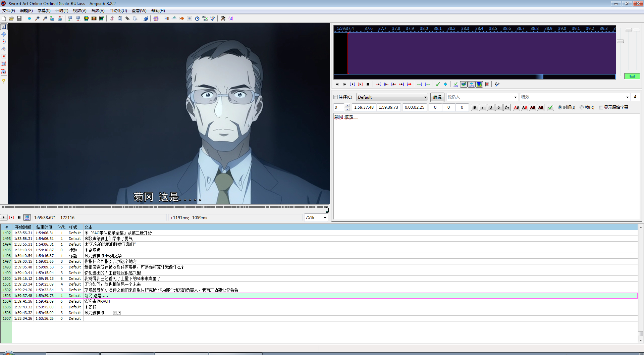This screenshot has width=644, height=355.
Task: Toggle video auto-scroll button beside pause
Action: click(27, 217)
